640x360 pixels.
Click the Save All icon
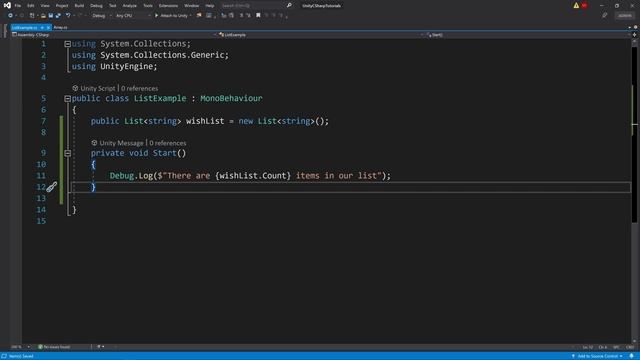click(58, 16)
